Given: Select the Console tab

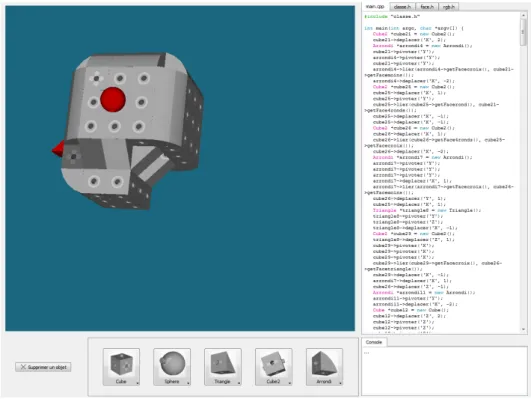Looking at the screenshot, I should pyautogui.click(x=374, y=342).
